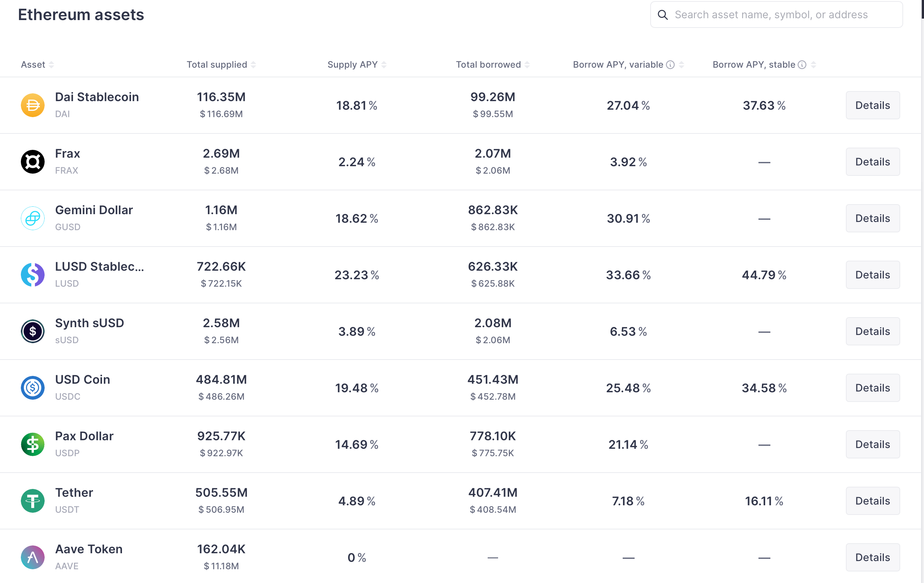Click Tether total supplied 505.55M
The image size is (924, 583).
point(221,493)
